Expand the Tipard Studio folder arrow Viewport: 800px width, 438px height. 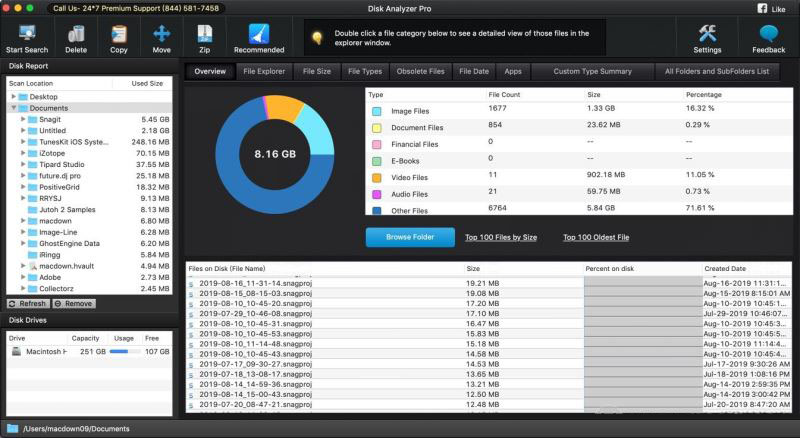pos(23,164)
